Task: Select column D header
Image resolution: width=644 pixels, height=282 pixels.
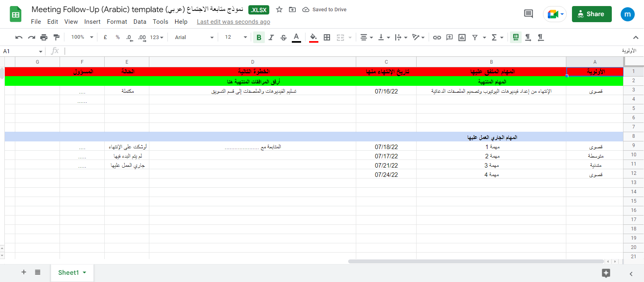Action: (252, 62)
